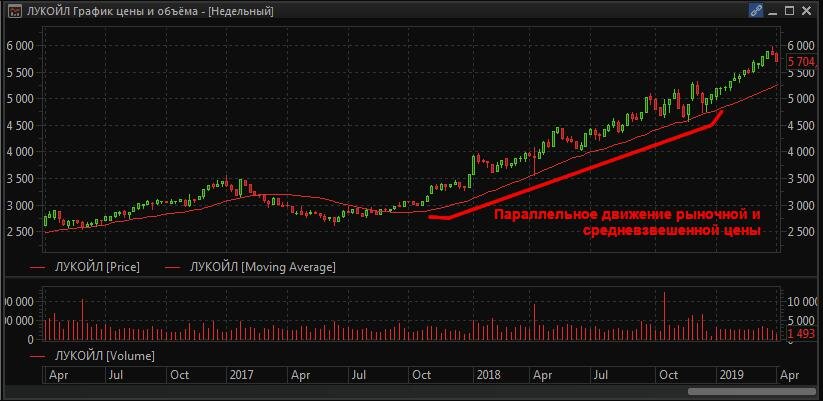Click the chain link icon in title bar

tap(755, 11)
